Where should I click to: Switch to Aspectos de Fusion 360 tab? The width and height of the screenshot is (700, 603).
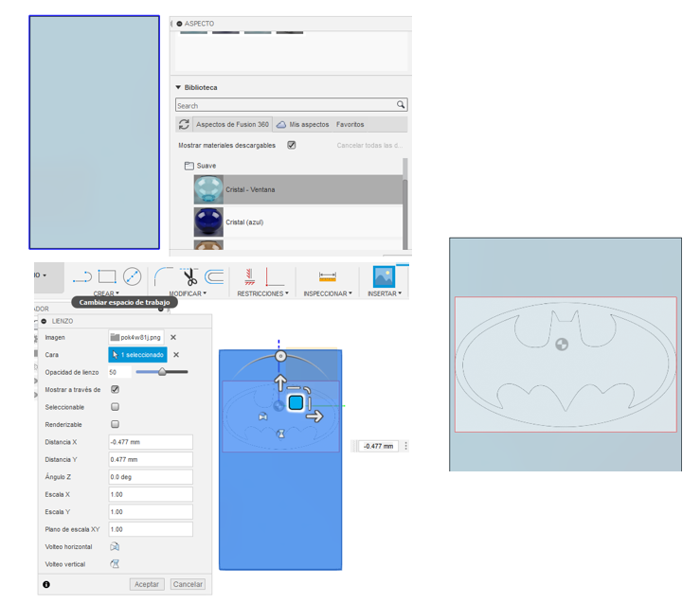(x=232, y=124)
